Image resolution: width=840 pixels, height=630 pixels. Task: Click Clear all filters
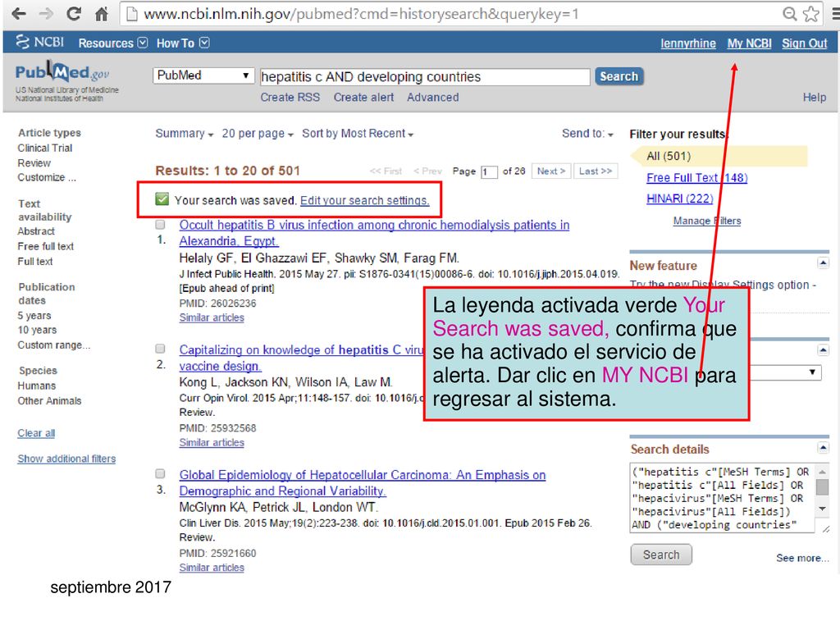pyautogui.click(x=36, y=433)
